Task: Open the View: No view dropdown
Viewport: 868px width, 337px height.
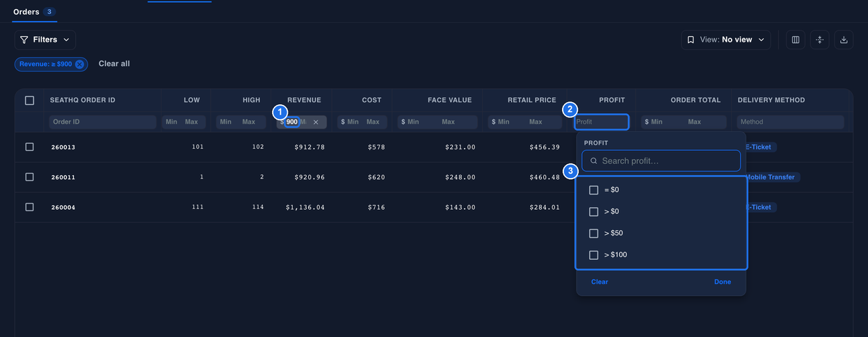Action: [x=726, y=40]
